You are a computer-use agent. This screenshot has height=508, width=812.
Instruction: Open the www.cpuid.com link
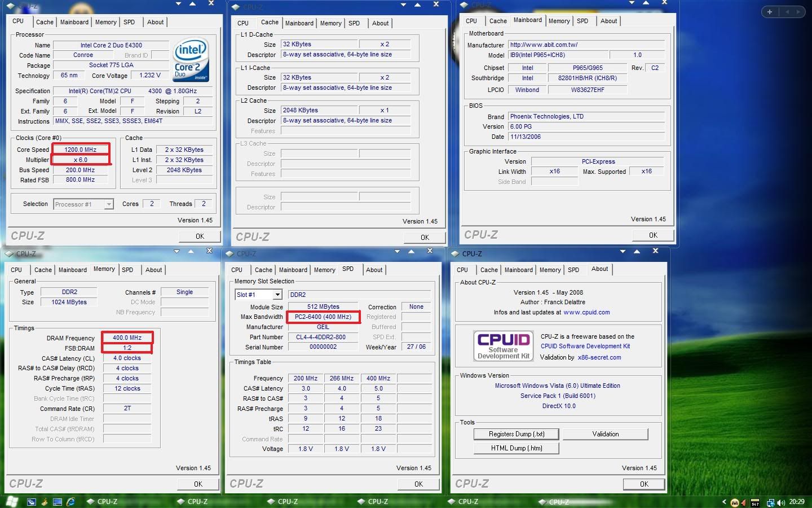tap(586, 312)
